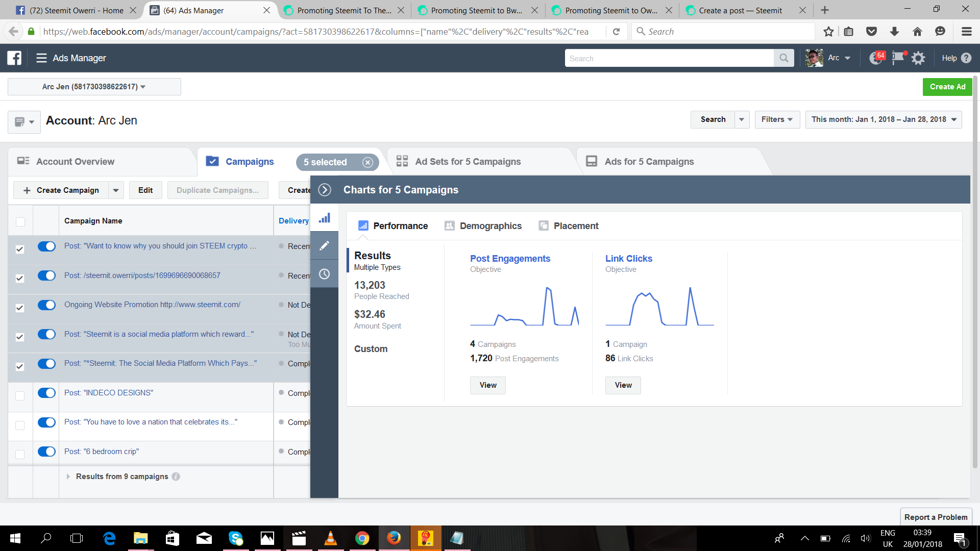Image resolution: width=980 pixels, height=551 pixels.
Task: Go to Firefox home icon
Action: coord(917,32)
